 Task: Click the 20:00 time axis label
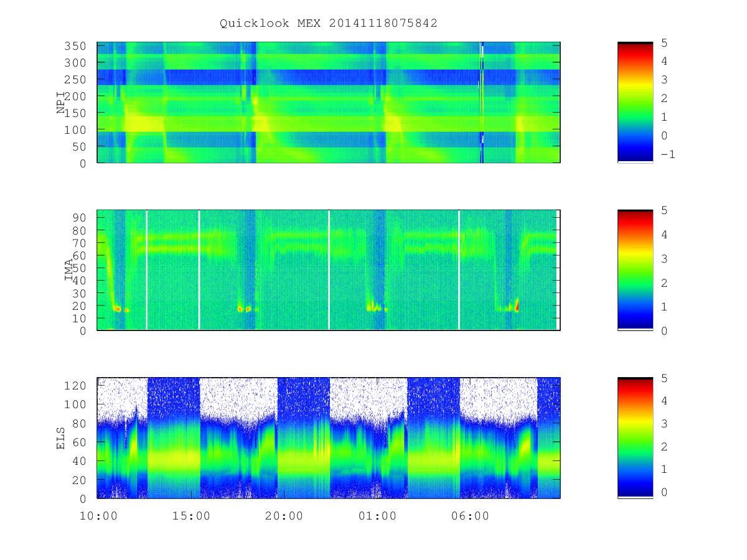[284, 516]
